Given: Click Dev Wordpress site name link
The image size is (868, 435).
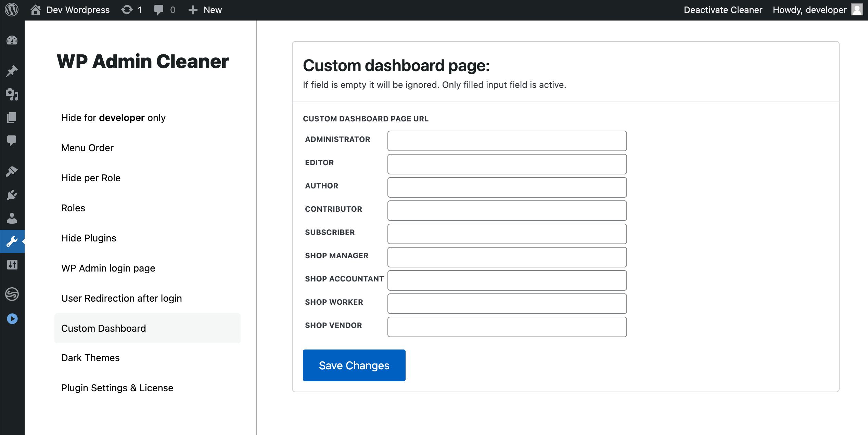Looking at the screenshot, I should 78,10.
